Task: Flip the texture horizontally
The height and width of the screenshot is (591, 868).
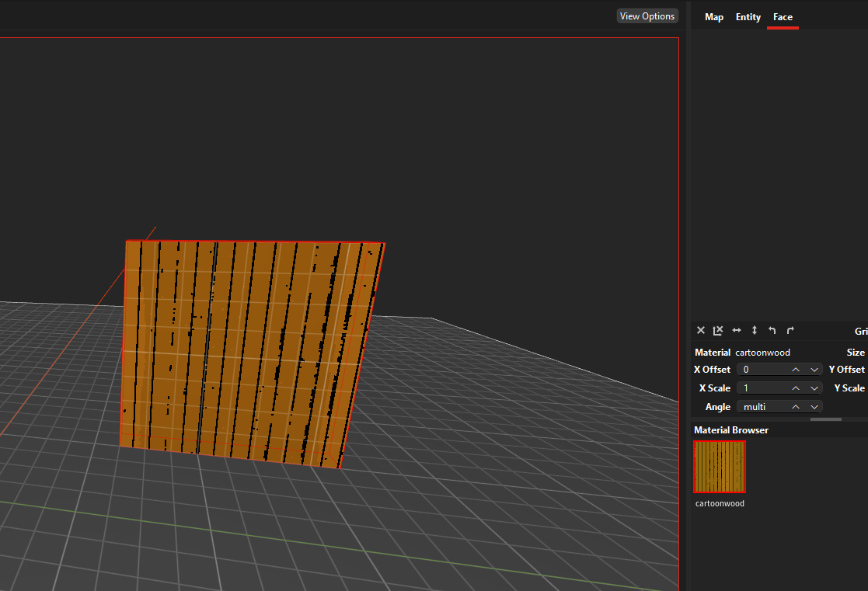Action: (737, 331)
